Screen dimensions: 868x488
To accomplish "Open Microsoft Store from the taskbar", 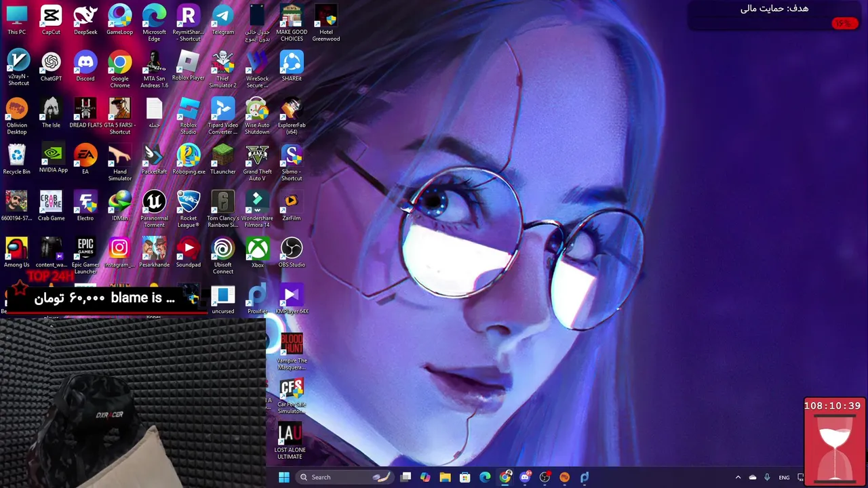I will click(x=465, y=477).
